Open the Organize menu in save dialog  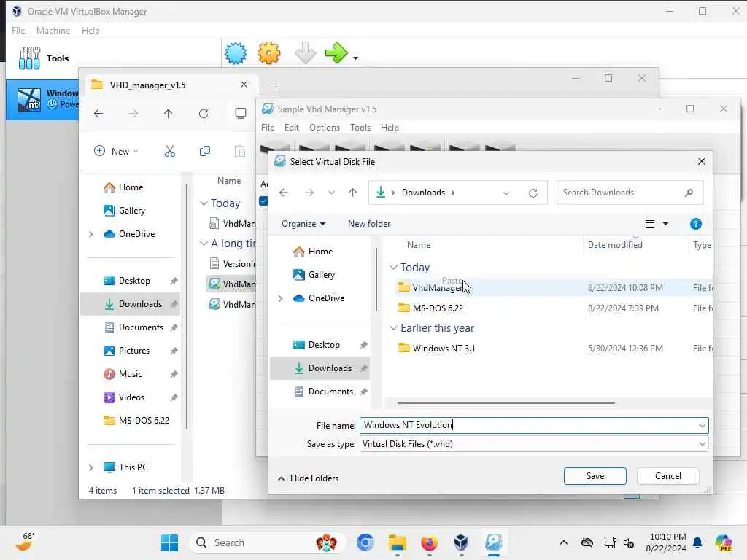point(303,224)
